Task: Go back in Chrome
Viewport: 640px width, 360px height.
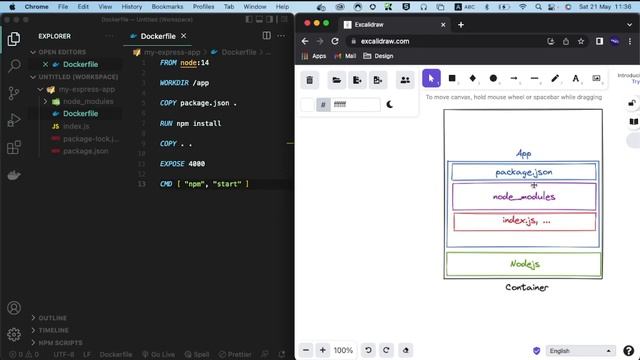Action: pyautogui.click(x=305, y=41)
